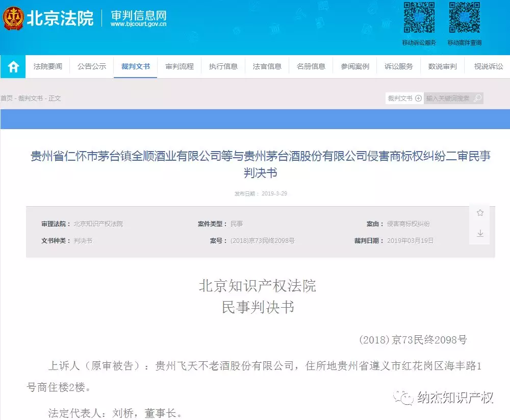Switch to the 数说审判 tab
510x420 pixels.
point(442,66)
